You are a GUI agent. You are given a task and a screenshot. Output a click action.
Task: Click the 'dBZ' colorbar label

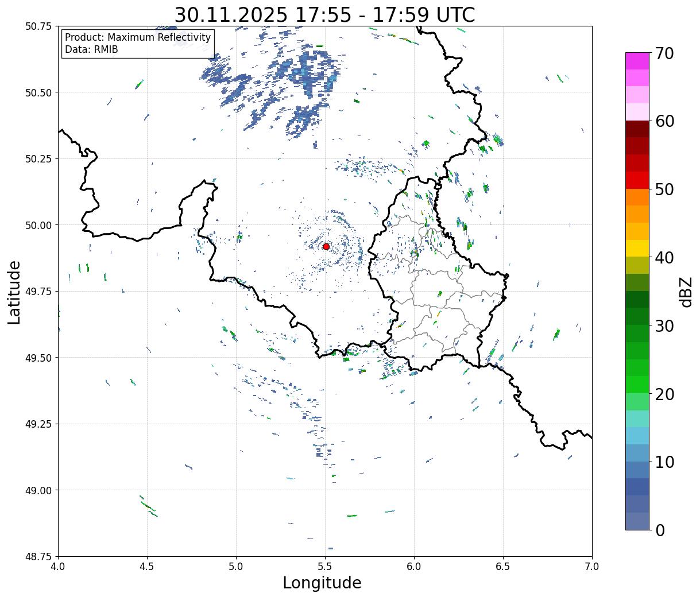point(686,291)
